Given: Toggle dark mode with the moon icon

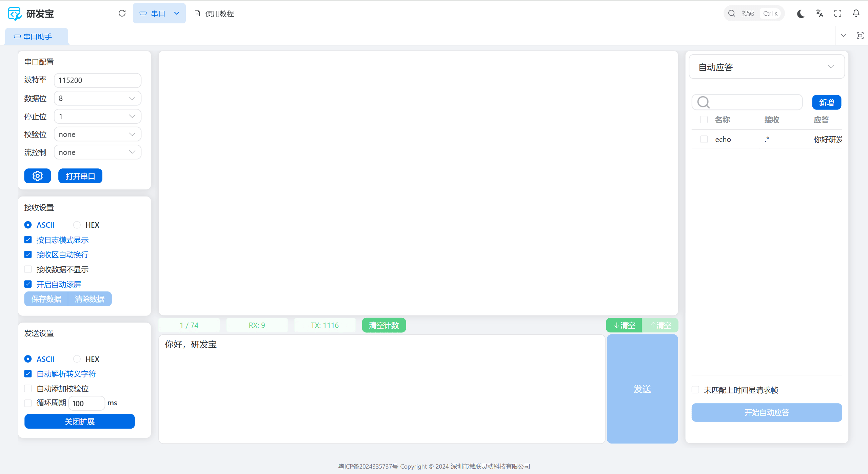Looking at the screenshot, I should (801, 14).
